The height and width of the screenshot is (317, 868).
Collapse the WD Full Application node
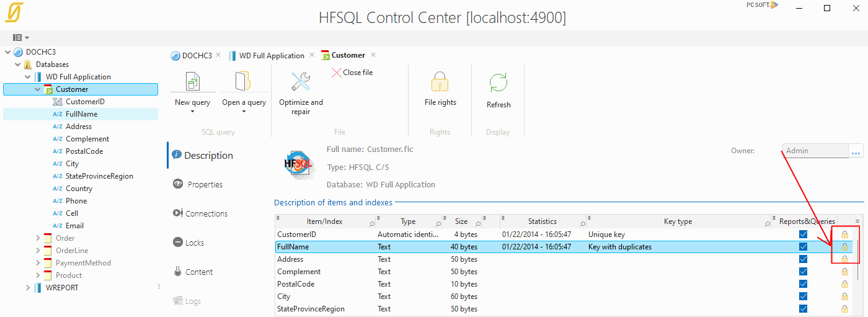(28, 77)
